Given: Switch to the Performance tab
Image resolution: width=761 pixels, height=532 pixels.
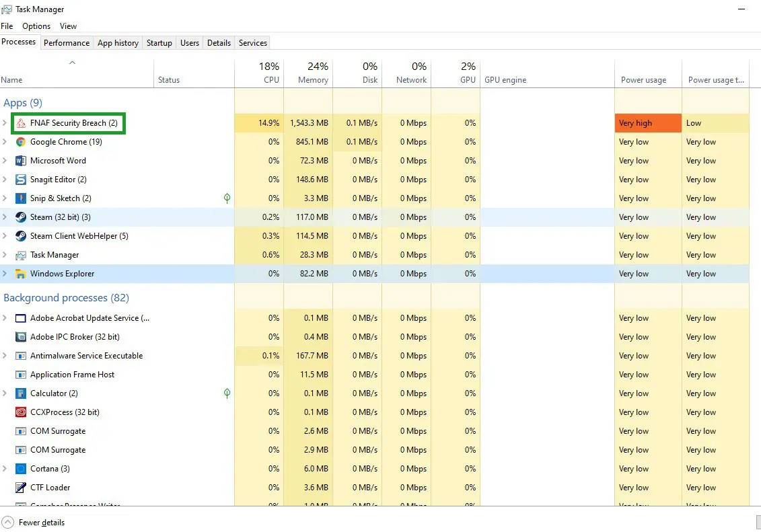Looking at the screenshot, I should (67, 42).
